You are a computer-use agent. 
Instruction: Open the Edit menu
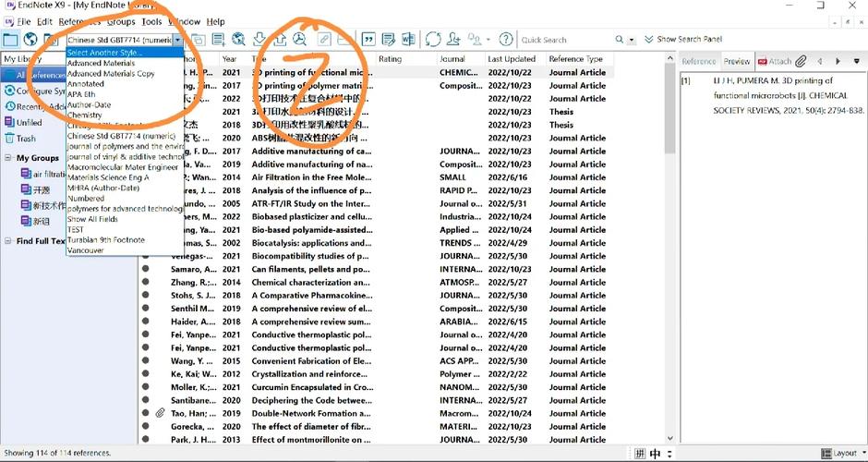pyautogui.click(x=44, y=21)
